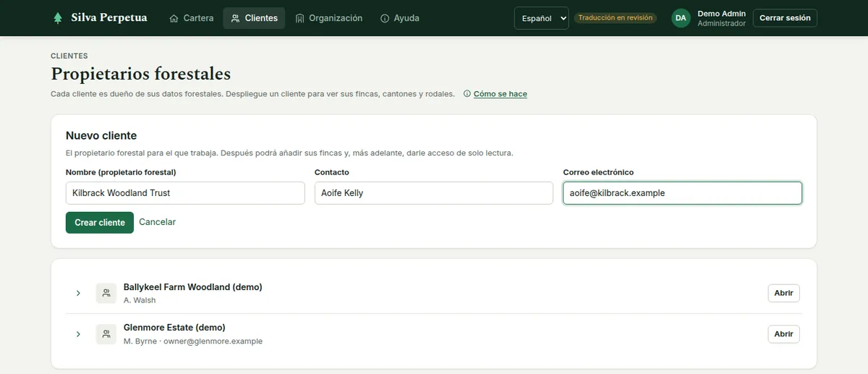Click the owner@glenmore.example contact text
The image size is (868, 374).
coord(213,341)
